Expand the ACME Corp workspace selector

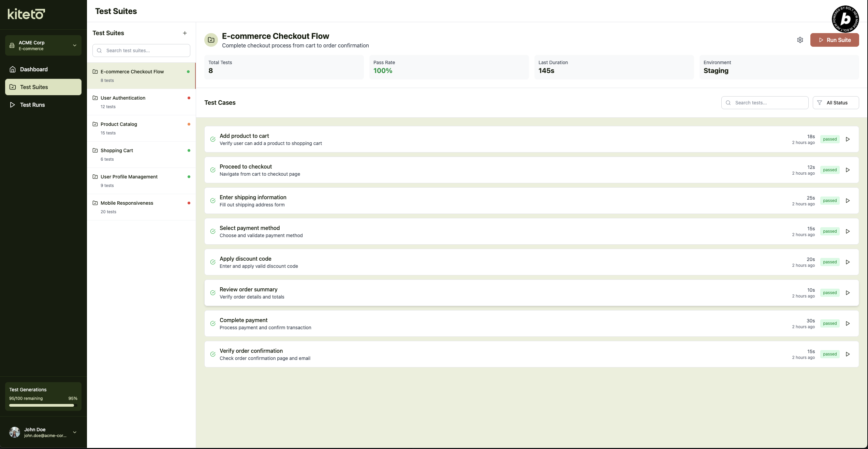(x=43, y=45)
